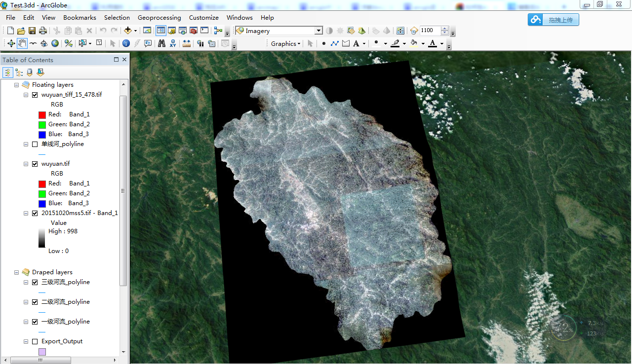The image size is (632, 364).
Task: Click the 拖拽上传 upload button
Action: tap(553, 20)
